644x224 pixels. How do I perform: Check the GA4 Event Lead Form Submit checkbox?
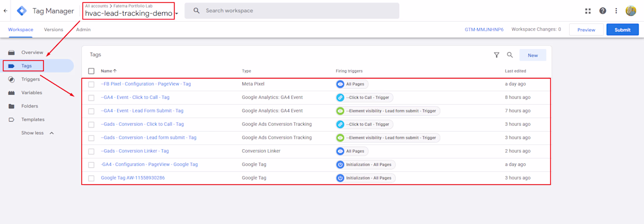(x=91, y=111)
